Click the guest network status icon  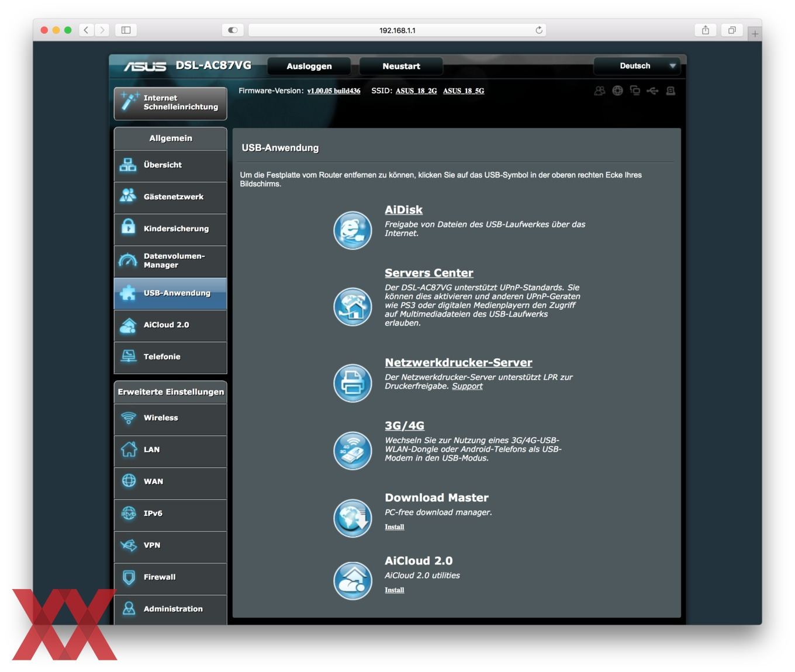pyautogui.click(x=600, y=91)
